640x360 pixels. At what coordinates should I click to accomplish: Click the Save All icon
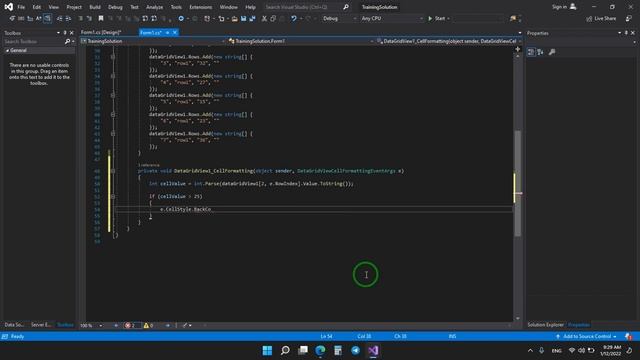pos(252,18)
